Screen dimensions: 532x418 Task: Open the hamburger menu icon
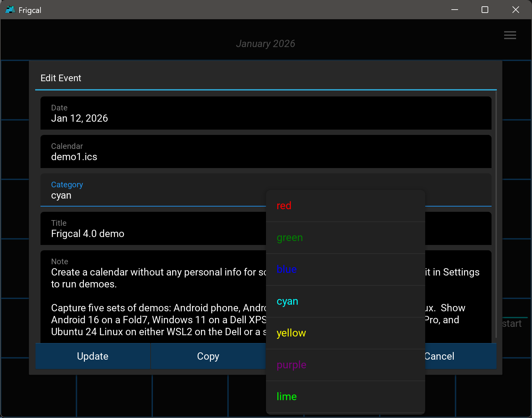pos(510,35)
